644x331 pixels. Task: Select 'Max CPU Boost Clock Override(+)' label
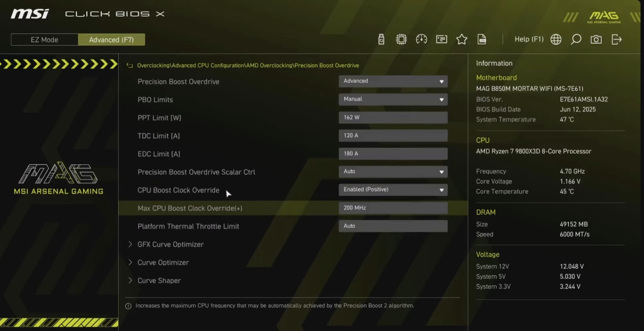tap(190, 208)
